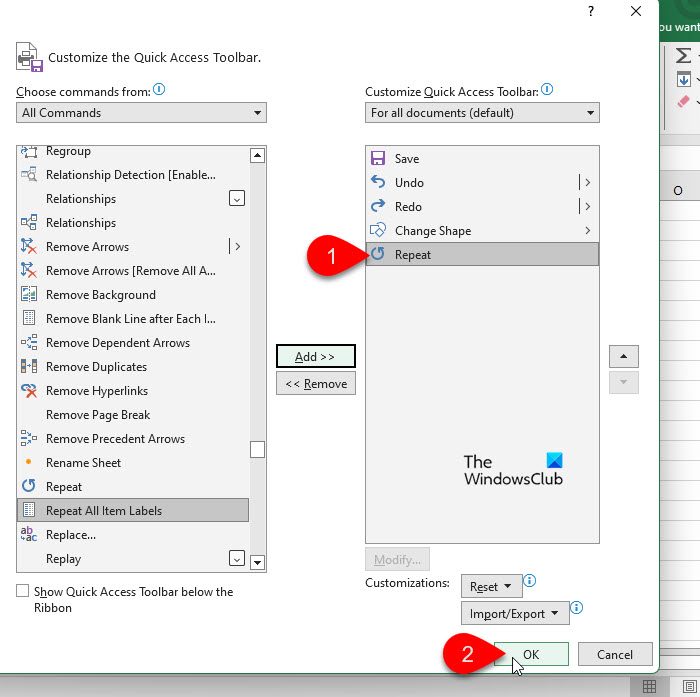Click the Replace abc icon
Viewport: 700px width, 697px height.
pyautogui.click(x=28, y=535)
